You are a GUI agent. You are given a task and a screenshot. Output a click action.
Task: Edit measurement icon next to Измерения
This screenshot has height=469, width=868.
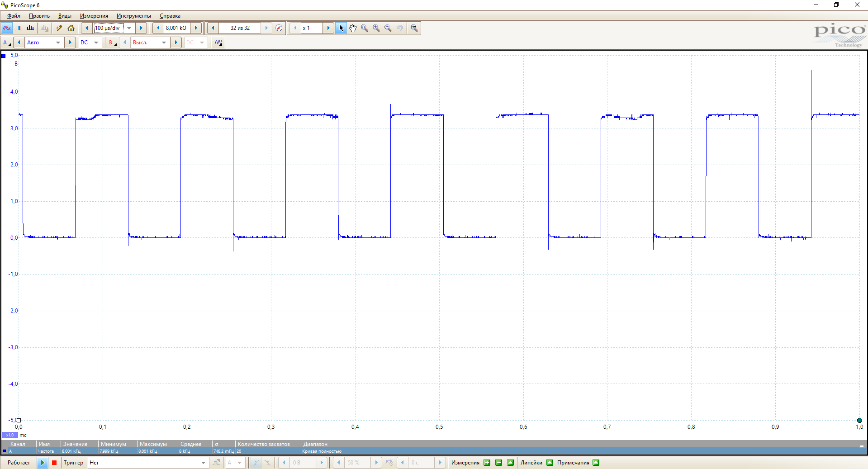coord(511,463)
